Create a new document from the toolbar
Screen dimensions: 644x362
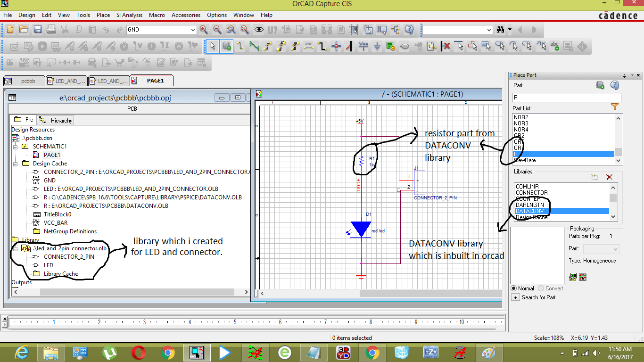coord(10,30)
